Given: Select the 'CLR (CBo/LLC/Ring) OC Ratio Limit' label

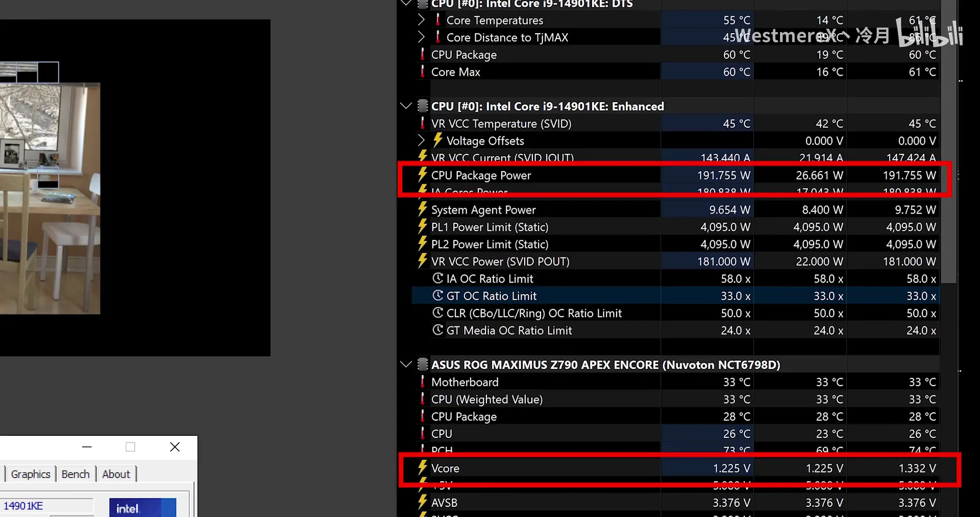Looking at the screenshot, I should [x=534, y=313].
